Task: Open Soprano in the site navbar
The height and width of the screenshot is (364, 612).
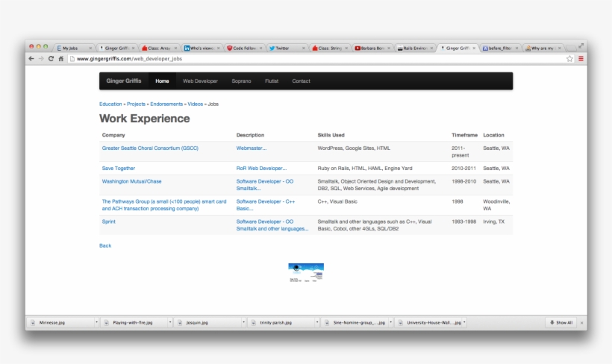Action: pos(241,81)
